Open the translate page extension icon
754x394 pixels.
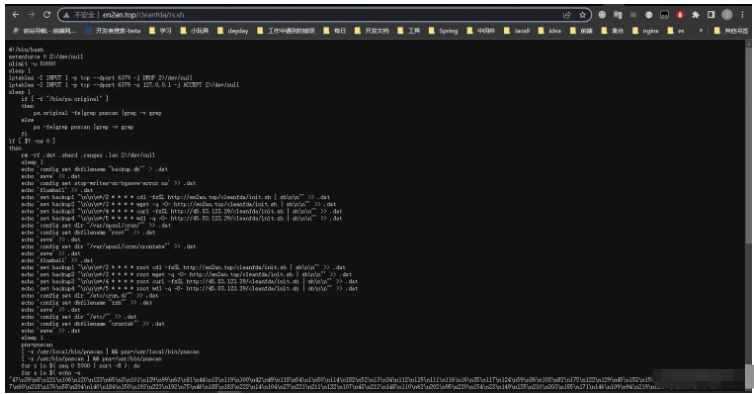(x=617, y=15)
